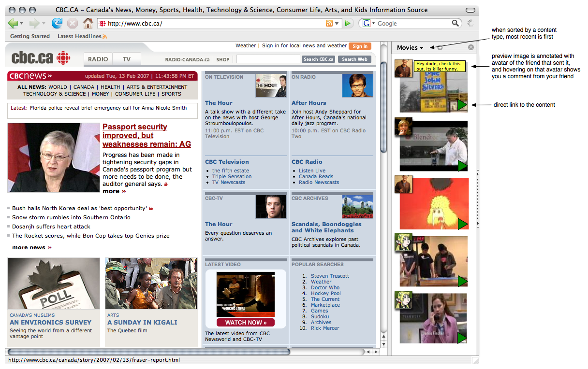Click the toolbar toggle pill in title bar
Screen dimensions: 588x369
click(x=470, y=10)
